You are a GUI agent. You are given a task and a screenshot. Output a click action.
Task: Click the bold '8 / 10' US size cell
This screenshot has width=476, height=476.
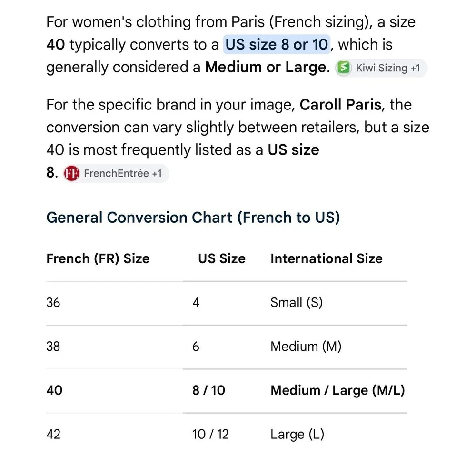(208, 390)
